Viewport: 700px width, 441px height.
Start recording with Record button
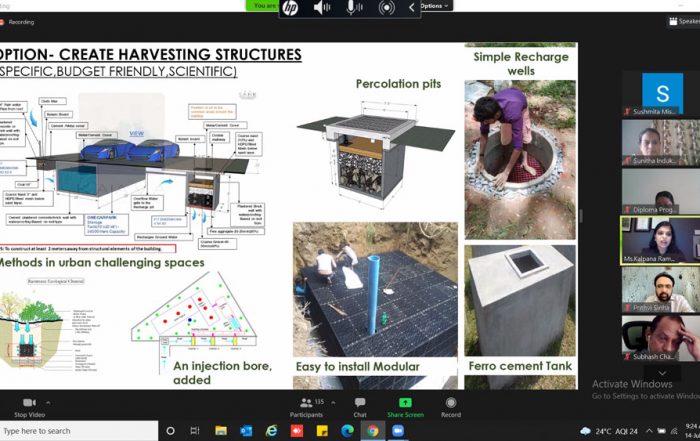click(x=451, y=408)
